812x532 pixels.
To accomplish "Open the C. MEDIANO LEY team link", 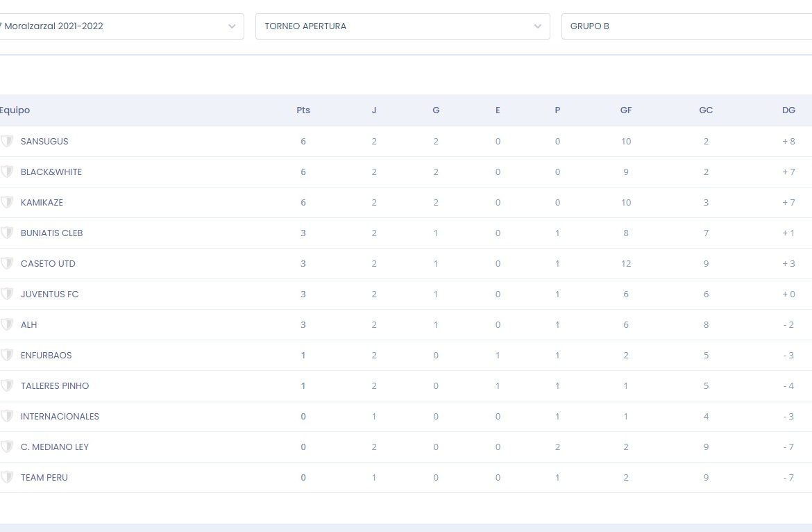I will (x=55, y=447).
